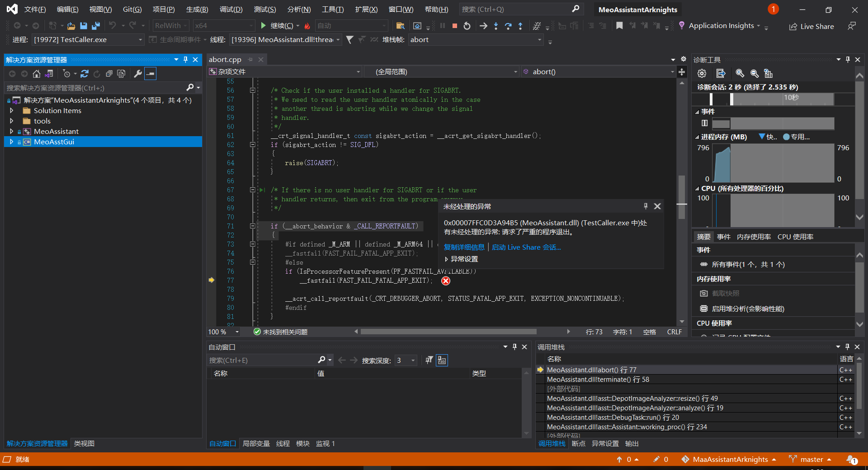Viewport: 868px width, 470px height.
Task: Start a Live Share session from the popup
Action: click(526, 247)
